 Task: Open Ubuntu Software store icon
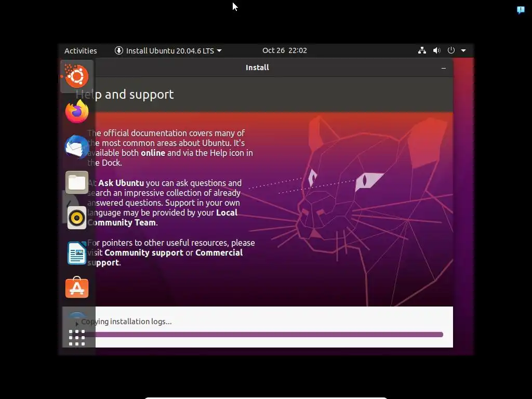point(77,288)
